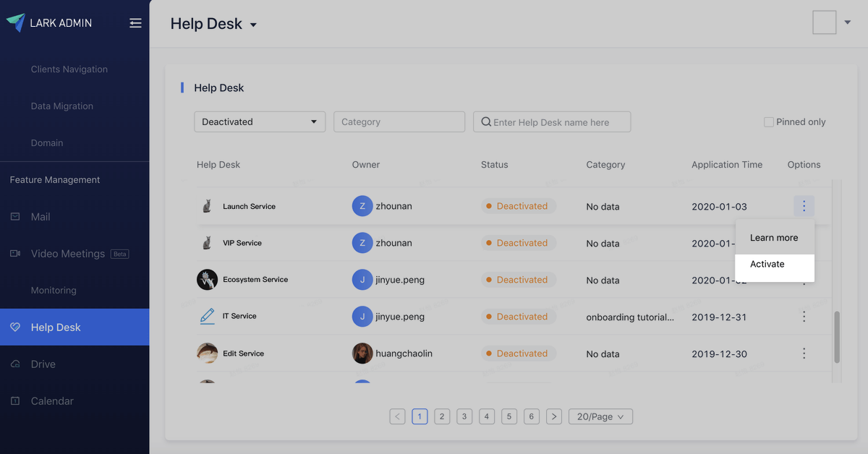Open the Deactivated status filter dropdown
868x454 pixels.
[x=260, y=121]
